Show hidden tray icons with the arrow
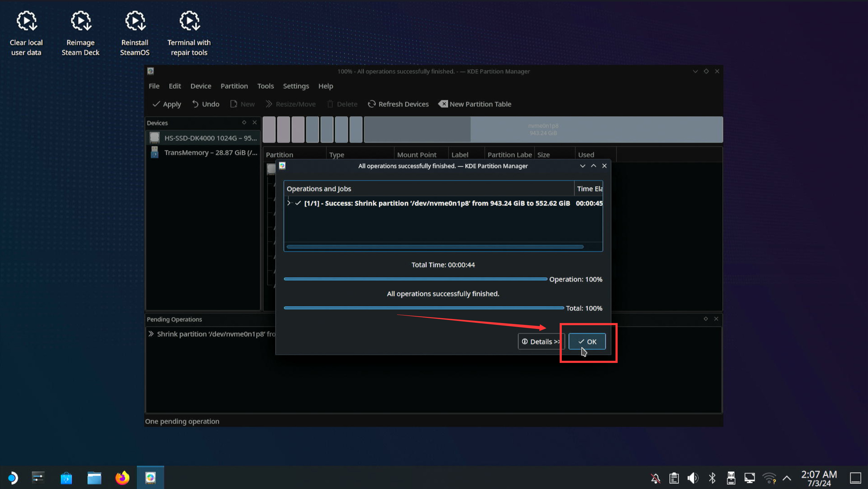This screenshot has width=868, height=489. click(786, 478)
